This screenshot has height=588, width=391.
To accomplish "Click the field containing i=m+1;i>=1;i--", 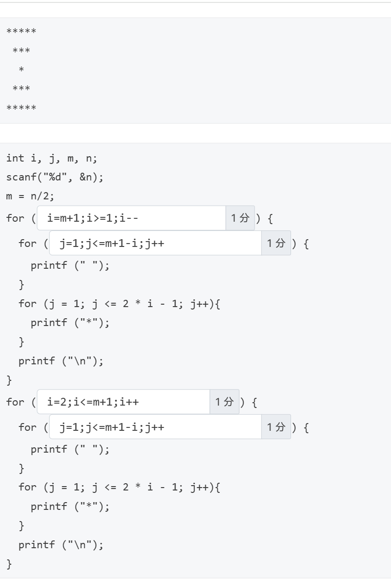I will [131, 218].
